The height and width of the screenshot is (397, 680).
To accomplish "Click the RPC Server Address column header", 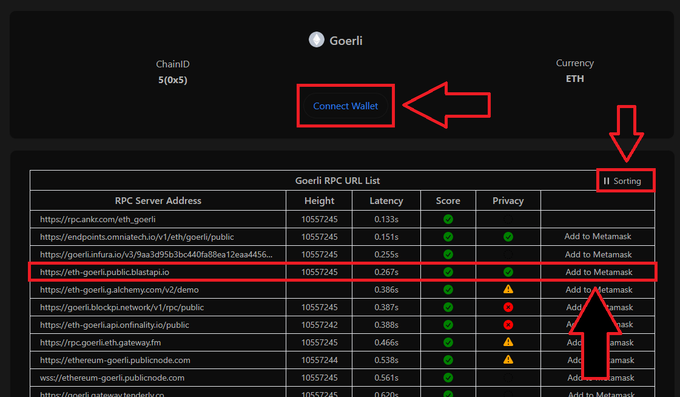I will (158, 201).
